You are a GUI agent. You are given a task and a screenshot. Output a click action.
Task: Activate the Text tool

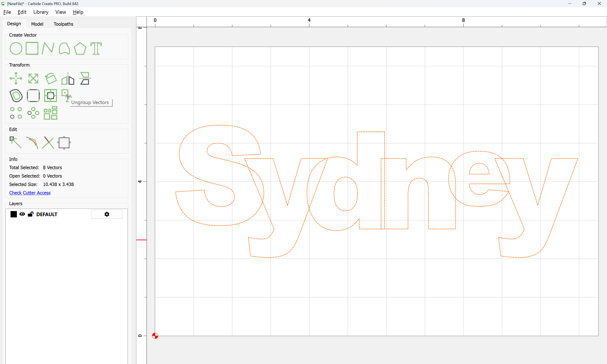tap(96, 48)
